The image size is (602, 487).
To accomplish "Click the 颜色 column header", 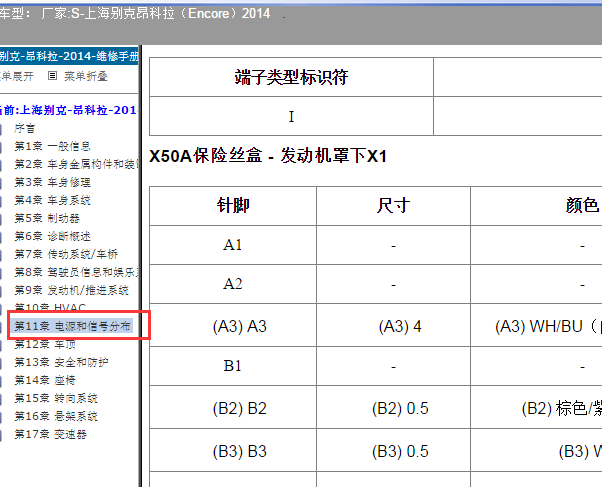I will point(536,206).
